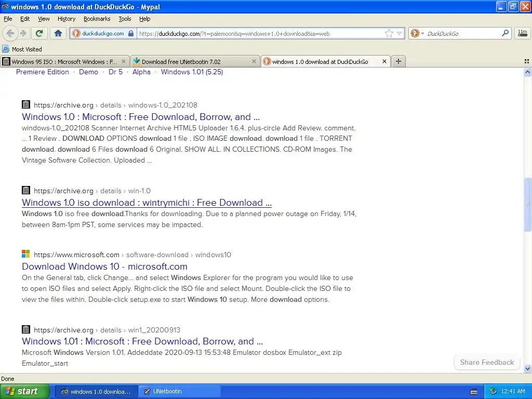Open Download Windows 10 - microsoft.com result
The image size is (532, 399).
(104, 267)
